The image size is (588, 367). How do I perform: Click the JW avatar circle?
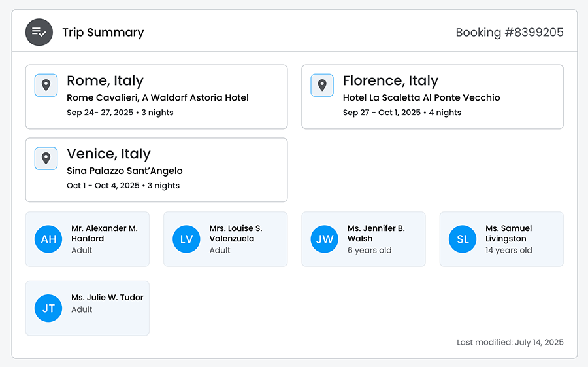pyautogui.click(x=325, y=239)
